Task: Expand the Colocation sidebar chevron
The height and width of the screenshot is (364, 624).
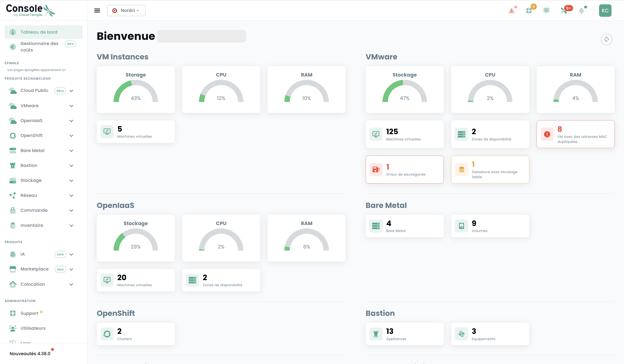Action: click(x=71, y=284)
